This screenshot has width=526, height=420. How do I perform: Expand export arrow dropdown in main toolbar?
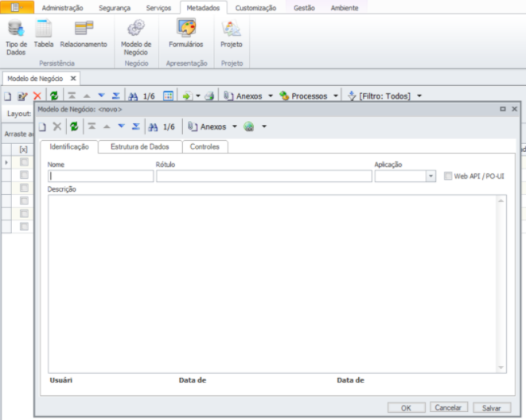point(198,96)
